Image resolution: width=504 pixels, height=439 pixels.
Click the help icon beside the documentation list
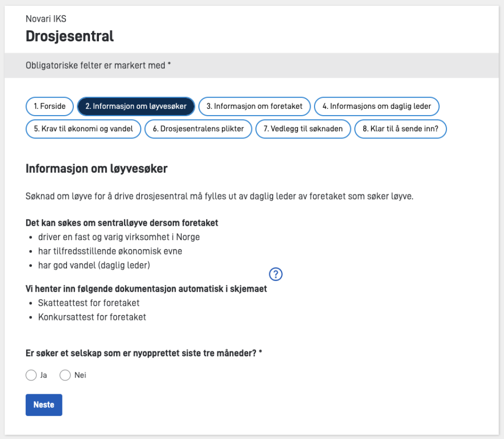[276, 275]
